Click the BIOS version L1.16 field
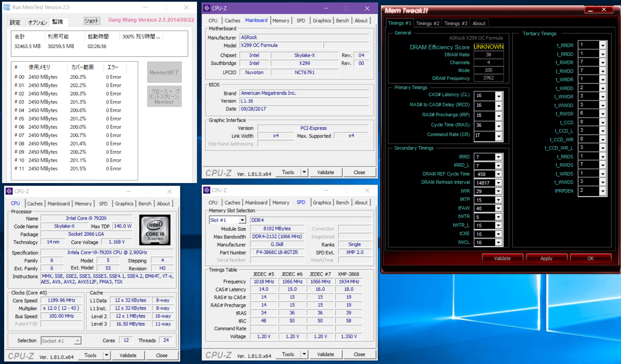The image size is (621, 364). tap(304, 101)
